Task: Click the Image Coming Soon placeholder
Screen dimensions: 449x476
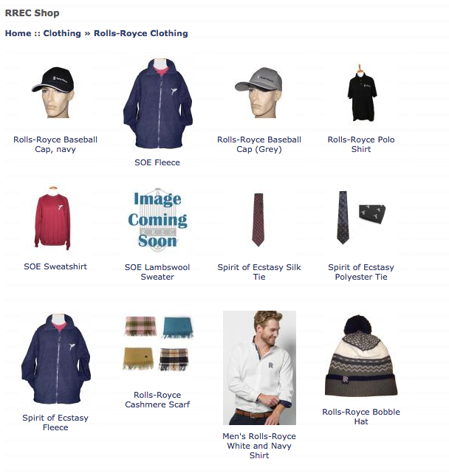Action: (x=157, y=219)
